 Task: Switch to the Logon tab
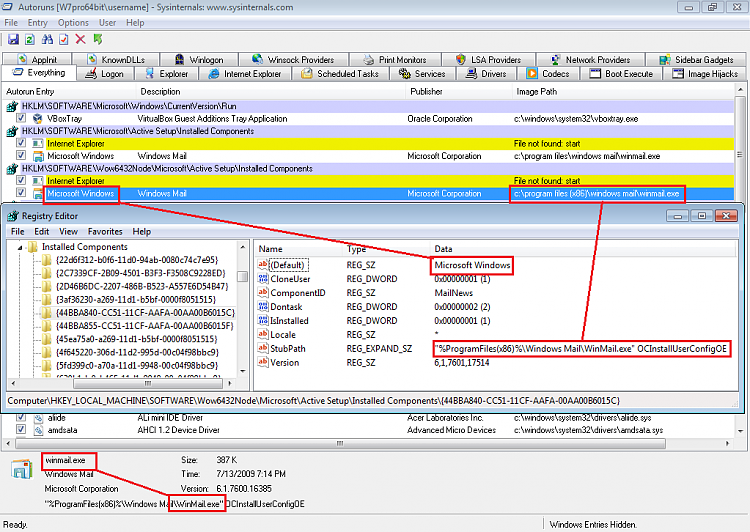click(105, 74)
